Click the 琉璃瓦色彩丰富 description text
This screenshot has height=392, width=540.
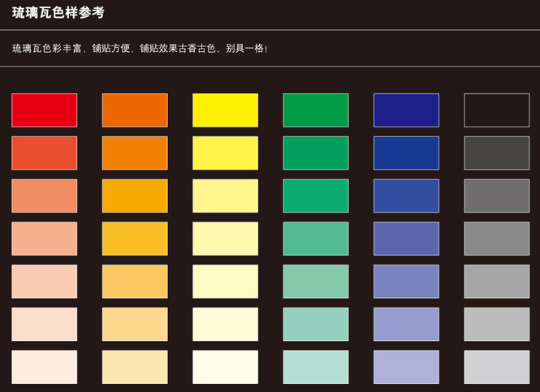point(140,49)
